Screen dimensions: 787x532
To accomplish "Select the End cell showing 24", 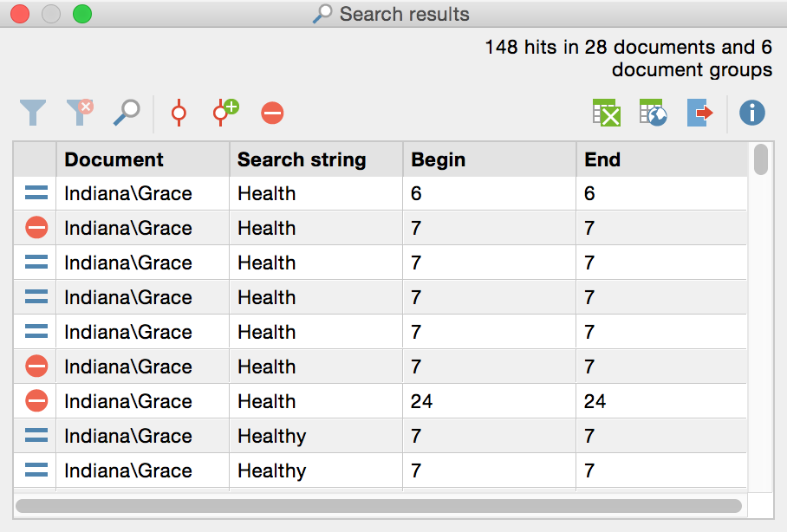I will (661, 401).
